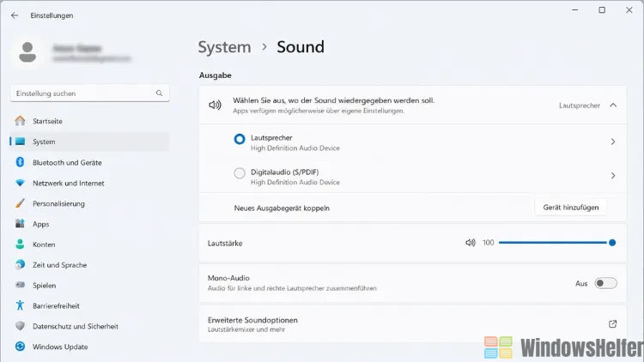644x362 pixels.
Task: Minimize the Einstellungen window
Action: (575, 9)
